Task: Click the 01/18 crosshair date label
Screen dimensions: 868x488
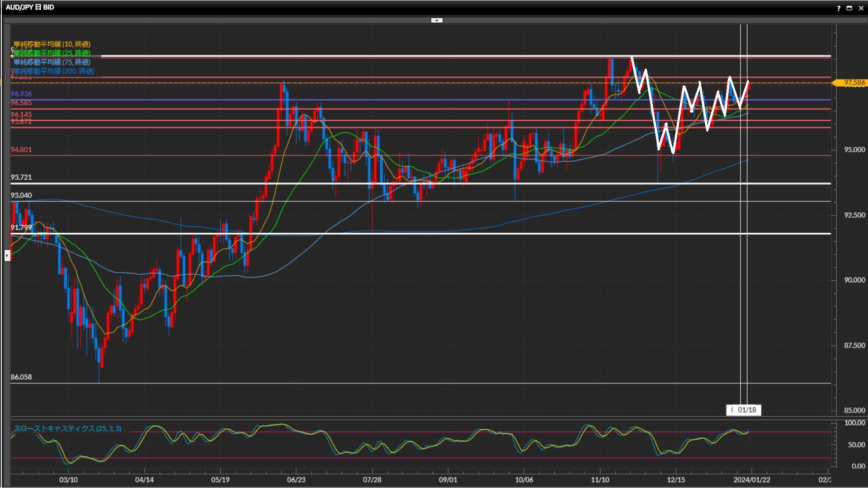Action: [744, 410]
